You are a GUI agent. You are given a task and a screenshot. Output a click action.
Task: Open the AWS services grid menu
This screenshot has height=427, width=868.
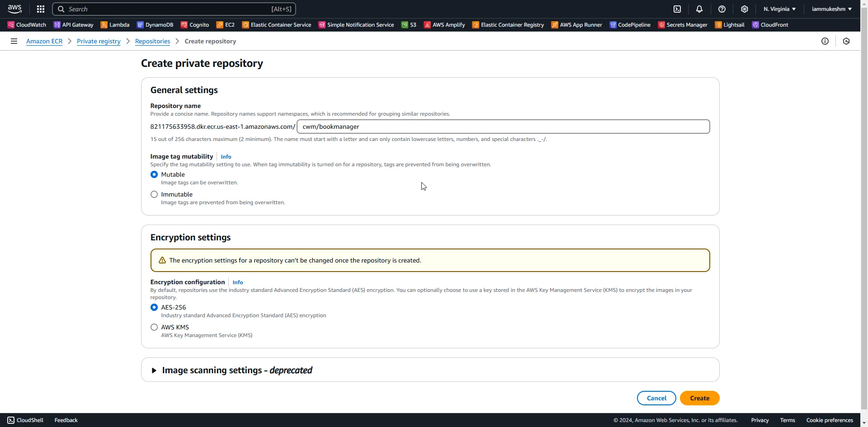click(40, 9)
